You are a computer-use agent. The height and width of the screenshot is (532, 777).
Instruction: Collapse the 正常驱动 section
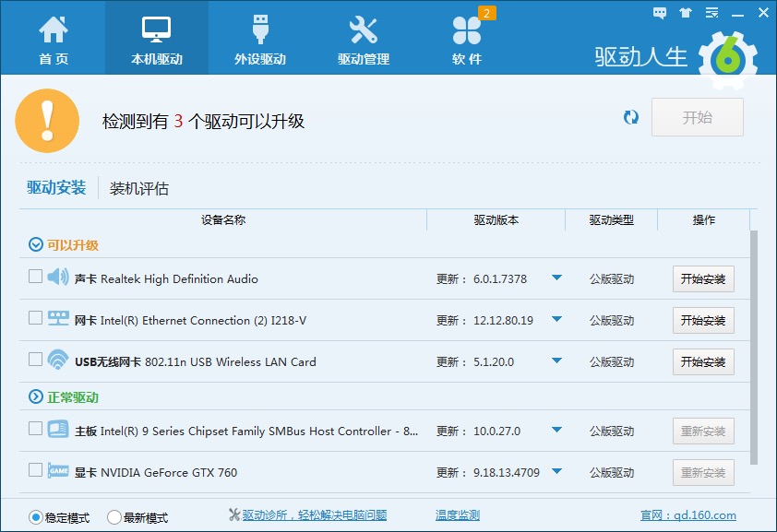coord(36,396)
